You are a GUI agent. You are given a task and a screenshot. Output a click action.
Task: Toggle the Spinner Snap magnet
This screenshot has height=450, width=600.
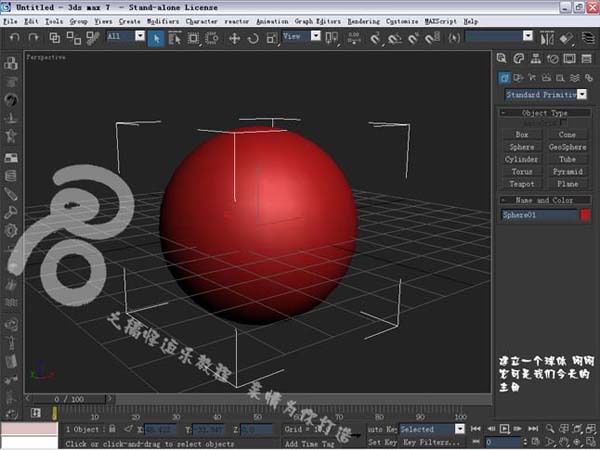click(432, 38)
